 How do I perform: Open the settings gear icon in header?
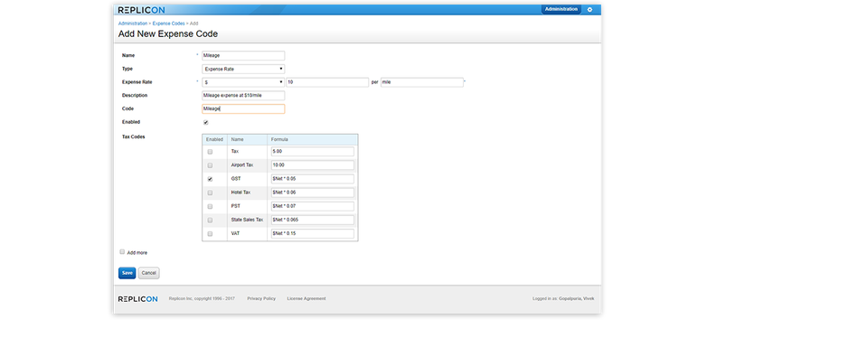click(x=590, y=9)
